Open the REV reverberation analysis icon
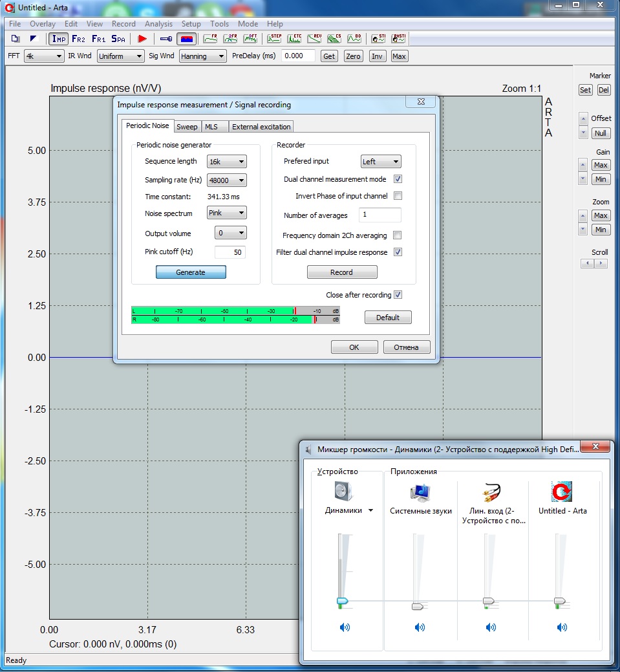Screen dimensions: 620x672 pyautogui.click(x=314, y=39)
